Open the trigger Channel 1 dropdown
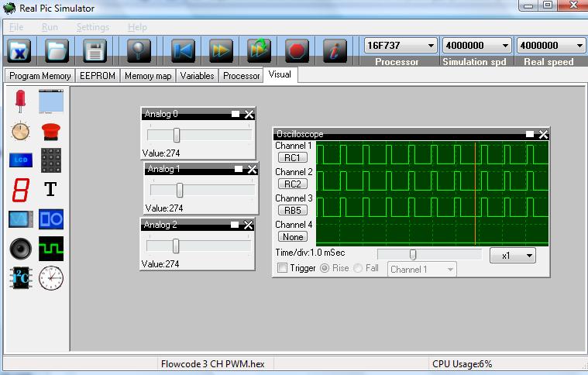Screen dimensions: 588x375 pyautogui.click(x=422, y=270)
